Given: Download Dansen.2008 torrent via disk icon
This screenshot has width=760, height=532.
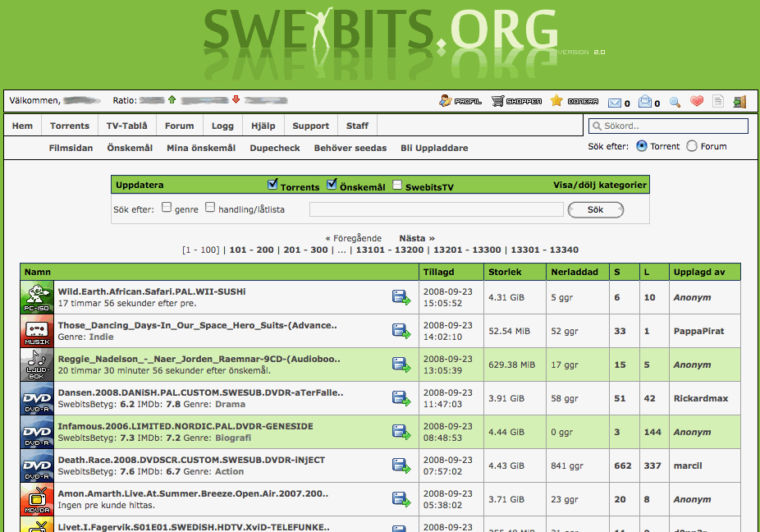Looking at the screenshot, I should point(401,398).
